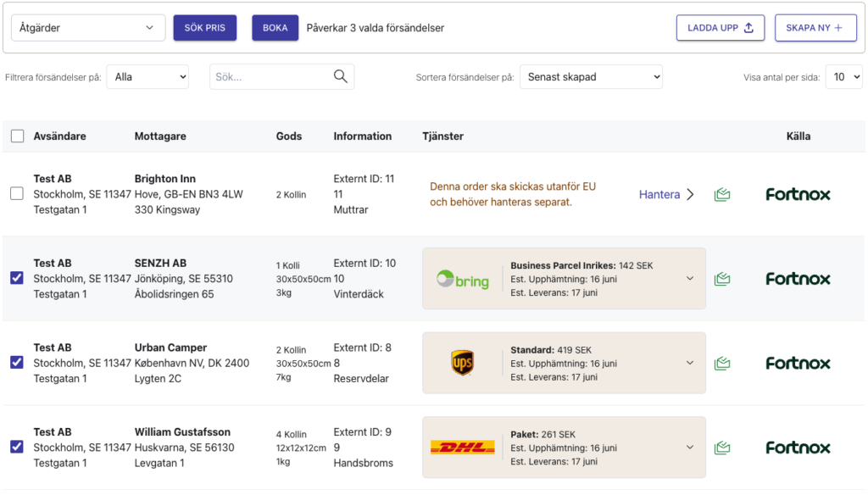Check the Brighton Inn shipment checkbox

[17, 194]
